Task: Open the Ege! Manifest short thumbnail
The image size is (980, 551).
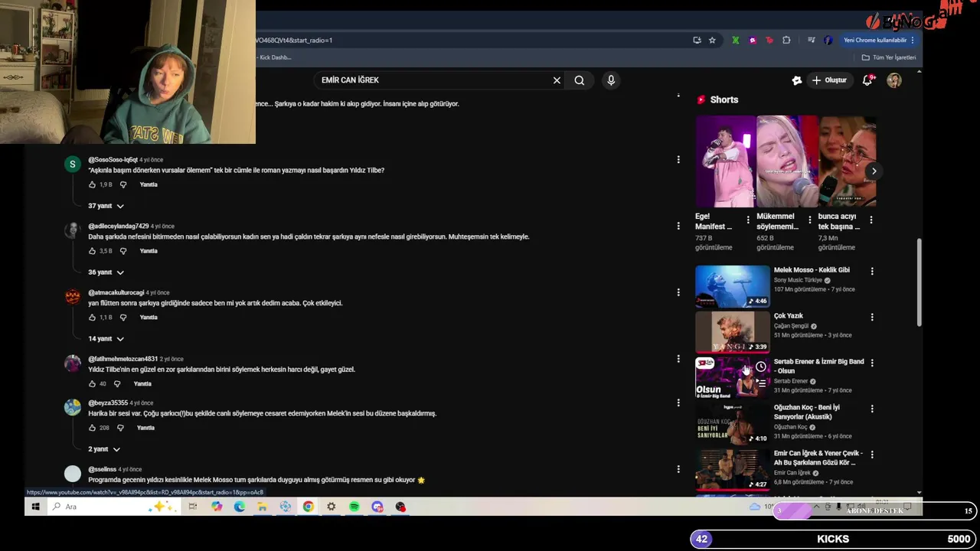Action: 725,161
